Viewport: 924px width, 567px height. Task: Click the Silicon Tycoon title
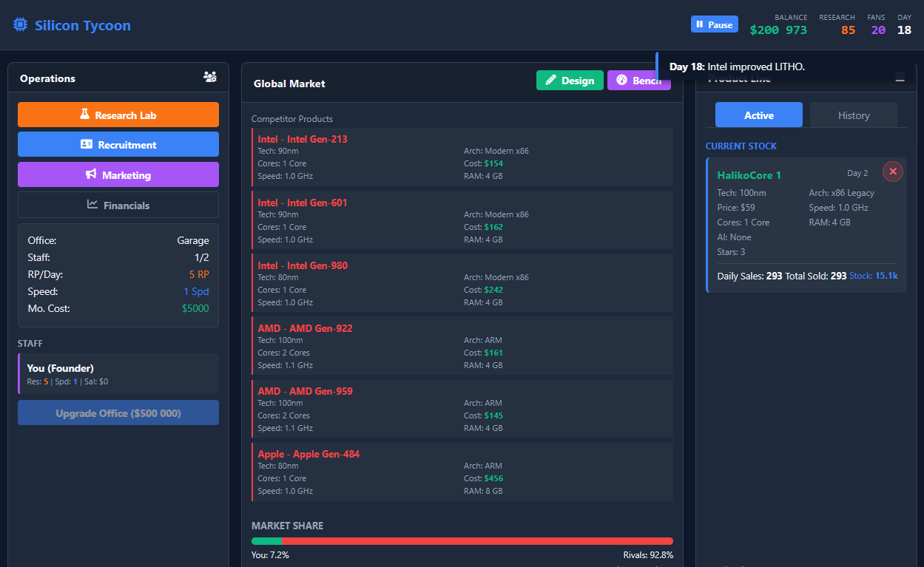click(83, 25)
